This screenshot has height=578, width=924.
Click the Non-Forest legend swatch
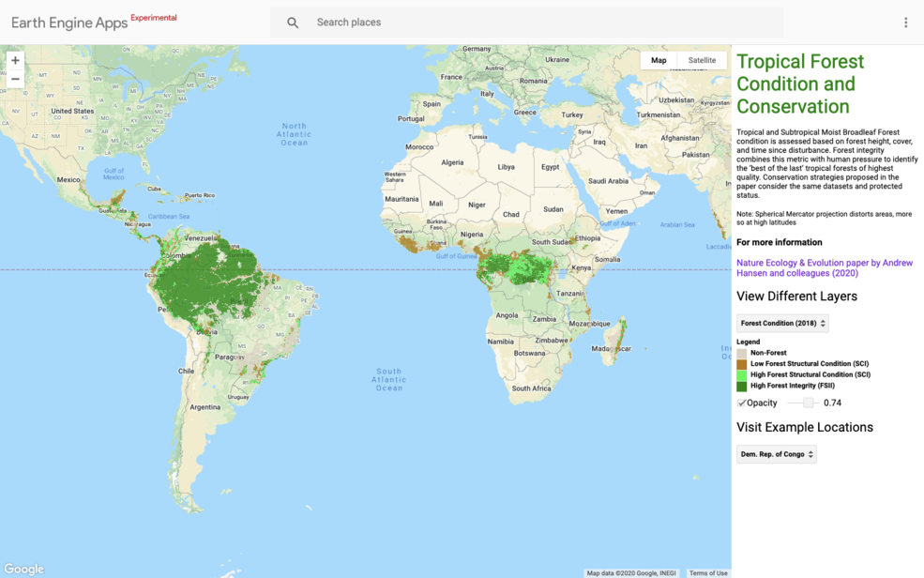pyautogui.click(x=741, y=352)
